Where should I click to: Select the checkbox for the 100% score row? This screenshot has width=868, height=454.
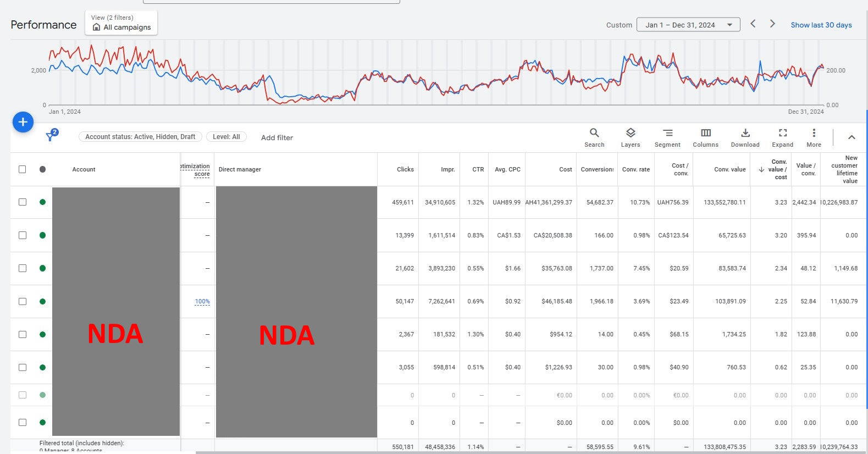[23, 301]
